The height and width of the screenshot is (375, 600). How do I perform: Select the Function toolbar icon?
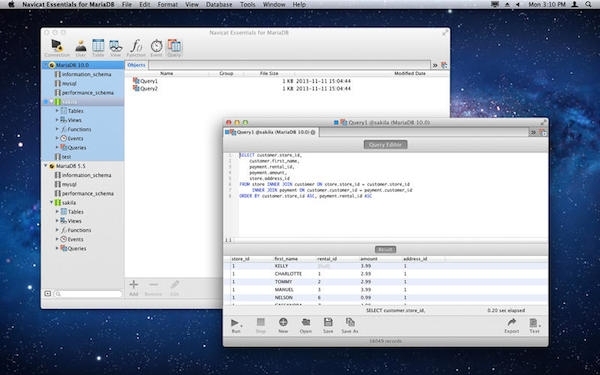[x=136, y=48]
